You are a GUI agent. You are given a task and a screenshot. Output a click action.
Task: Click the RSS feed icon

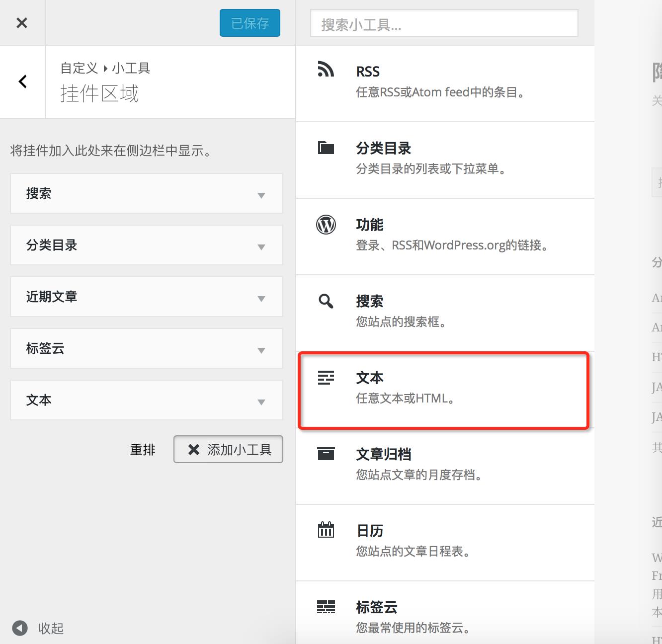click(326, 69)
